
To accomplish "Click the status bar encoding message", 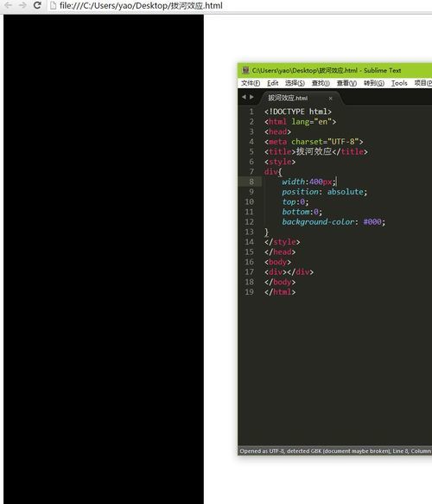I will pos(314,451).
